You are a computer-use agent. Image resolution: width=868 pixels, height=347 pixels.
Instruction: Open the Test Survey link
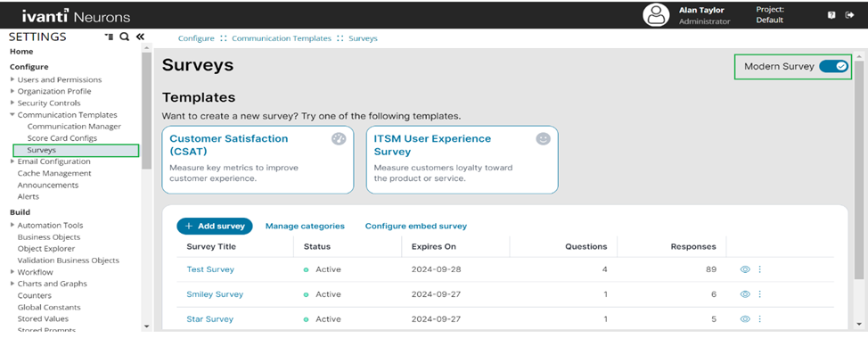pos(210,269)
